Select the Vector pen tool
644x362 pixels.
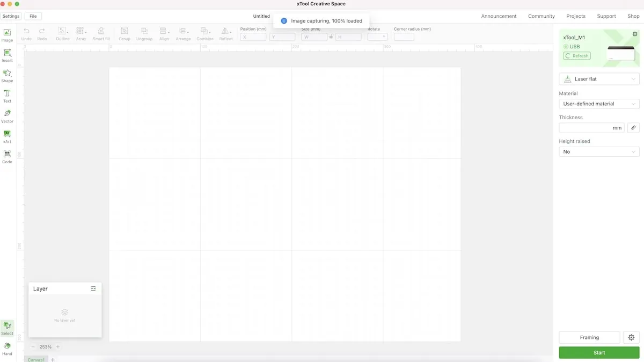tap(7, 116)
